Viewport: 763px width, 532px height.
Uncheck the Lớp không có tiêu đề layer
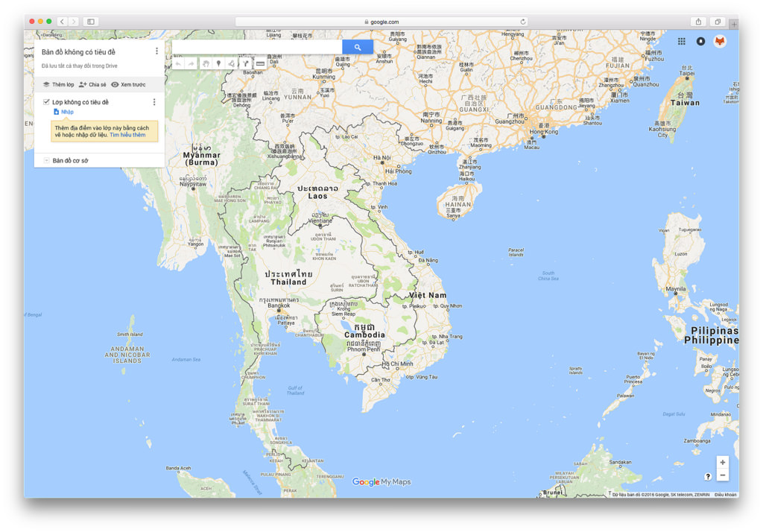[x=46, y=102]
